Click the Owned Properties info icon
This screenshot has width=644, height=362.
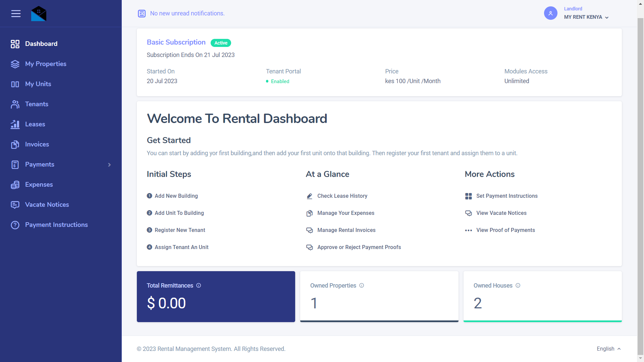pos(362,286)
